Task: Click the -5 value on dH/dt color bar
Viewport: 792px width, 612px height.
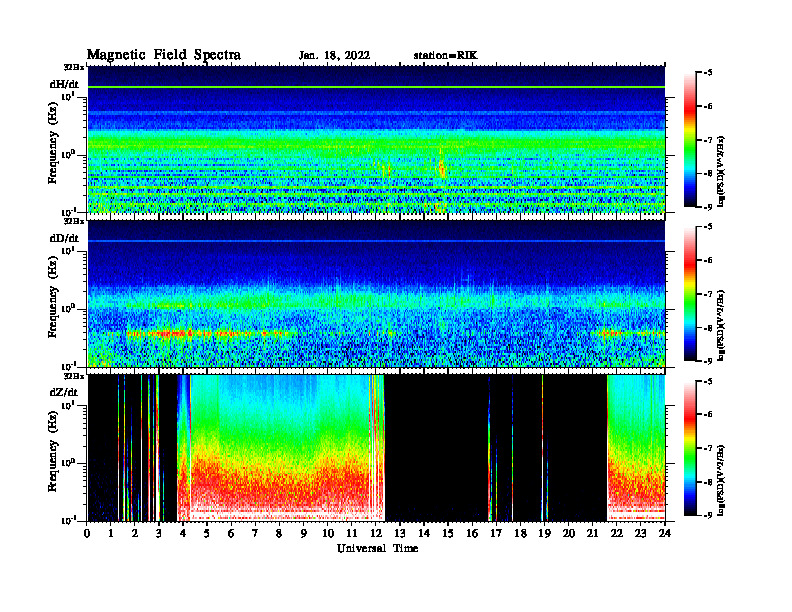Action: point(708,73)
